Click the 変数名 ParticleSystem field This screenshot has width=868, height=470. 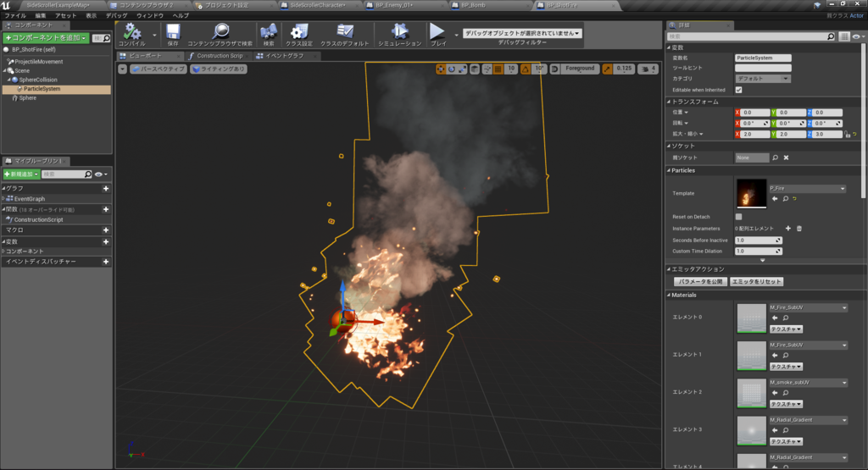point(763,58)
